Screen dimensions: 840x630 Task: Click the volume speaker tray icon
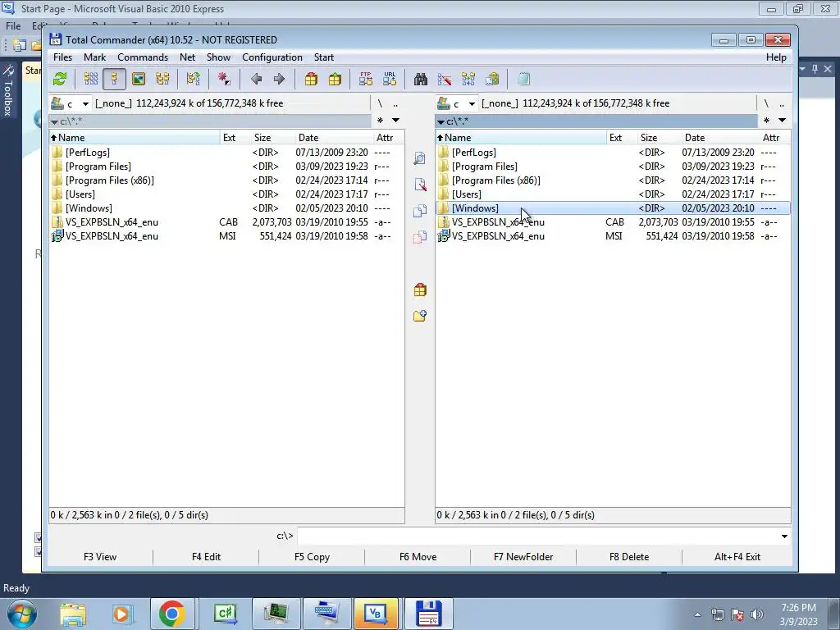pos(756,614)
